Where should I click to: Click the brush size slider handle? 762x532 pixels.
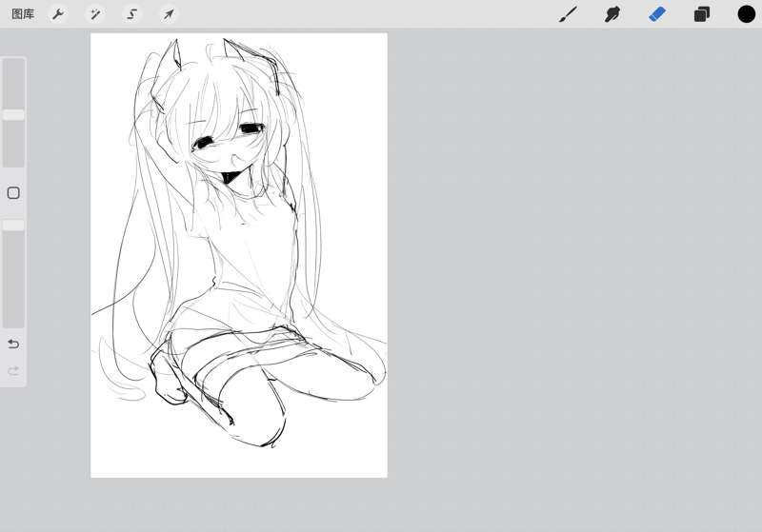coord(13,115)
